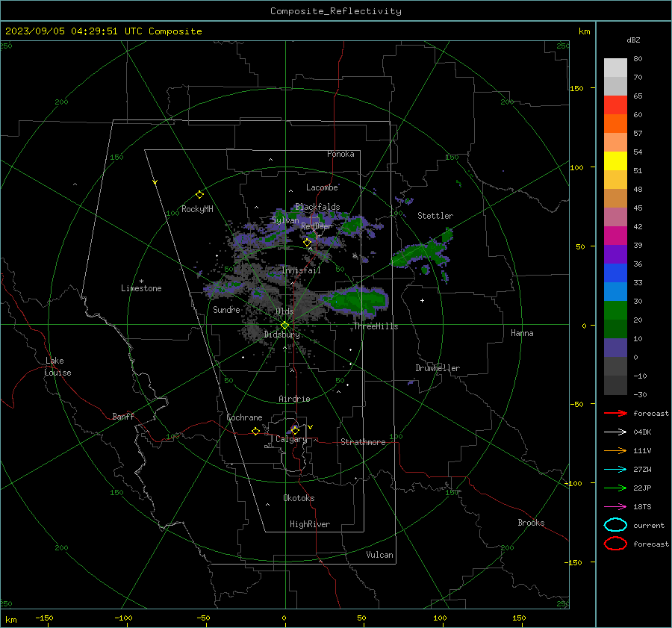Click the 'Strathmore' map label
This screenshot has height=628, width=672.
363,442
